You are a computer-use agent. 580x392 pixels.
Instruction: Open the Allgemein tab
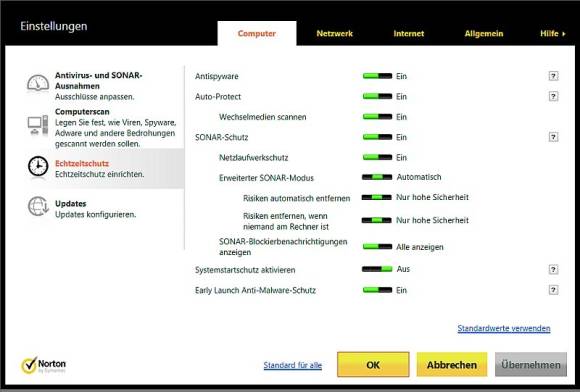tap(484, 34)
